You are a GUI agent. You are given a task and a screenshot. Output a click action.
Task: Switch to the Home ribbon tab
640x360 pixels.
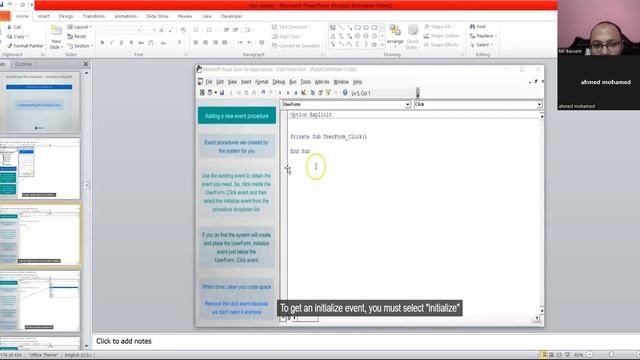point(22,16)
